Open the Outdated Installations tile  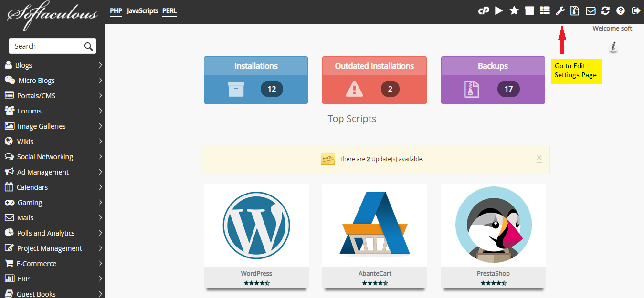[374, 80]
